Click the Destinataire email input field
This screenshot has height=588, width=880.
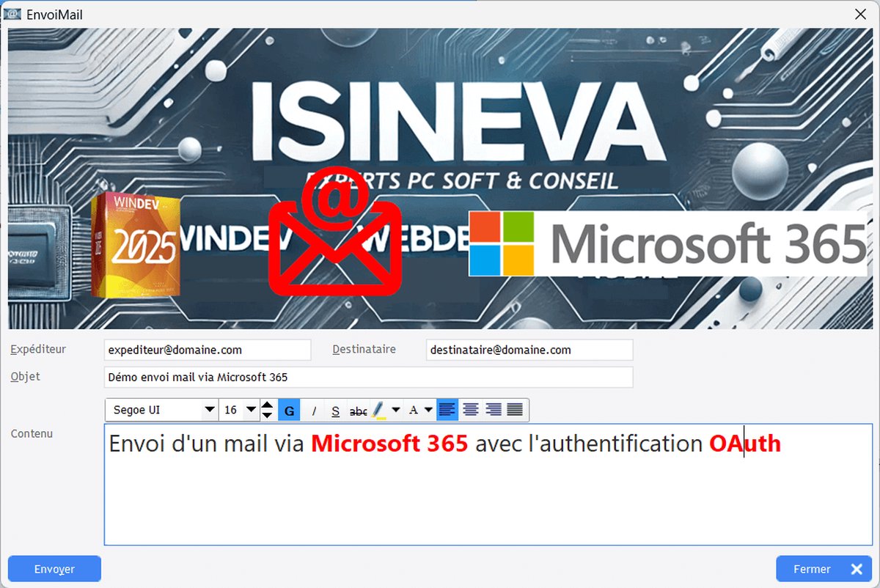(x=529, y=350)
